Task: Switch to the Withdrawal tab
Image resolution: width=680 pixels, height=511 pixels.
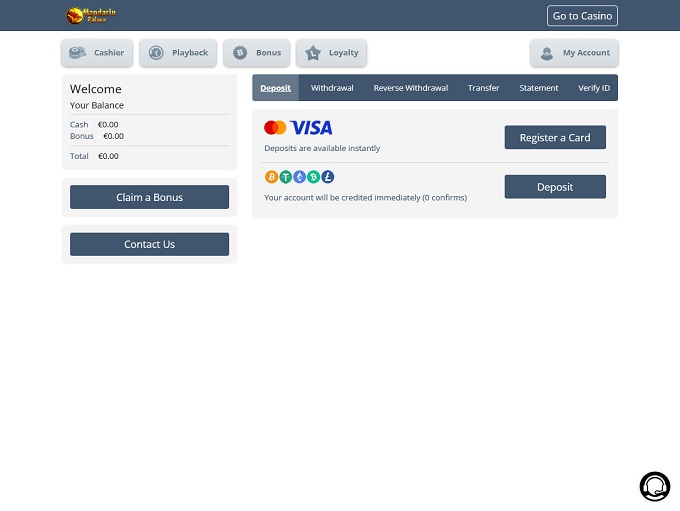Action: click(x=332, y=88)
